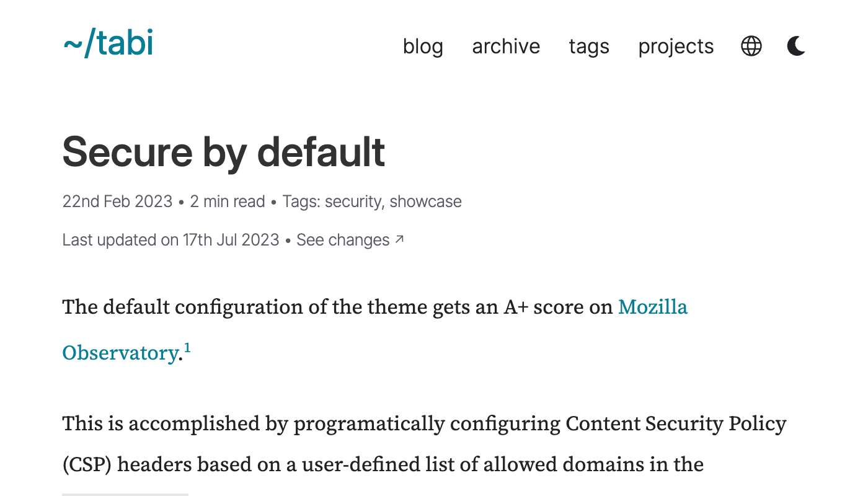Click the See changes link
Image resolution: width=868 pixels, height=496 pixels.
point(343,241)
